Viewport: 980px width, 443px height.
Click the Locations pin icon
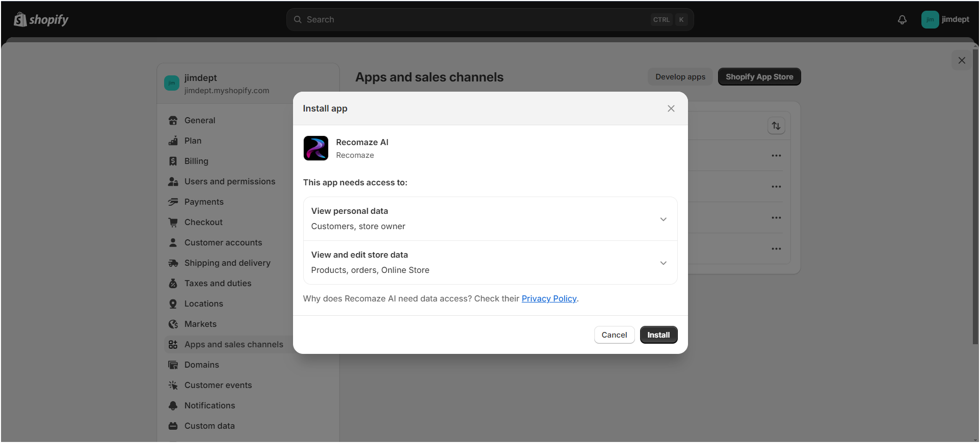[173, 303]
